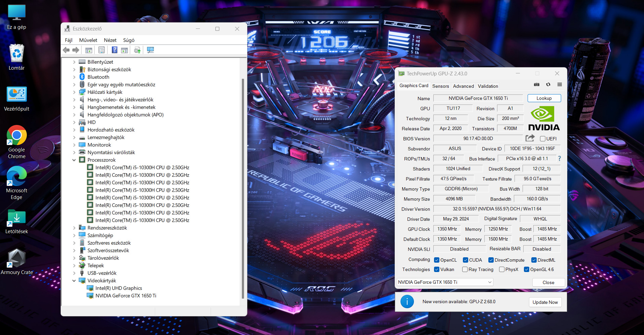Open the Validation tab
This screenshot has height=335, width=644.
coord(488,86)
